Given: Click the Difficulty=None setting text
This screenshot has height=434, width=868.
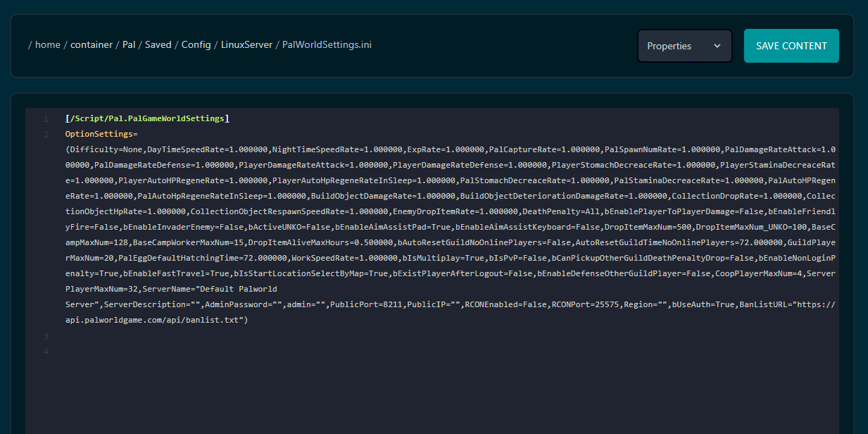Looking at the screenshot, I should pos(106,149).
